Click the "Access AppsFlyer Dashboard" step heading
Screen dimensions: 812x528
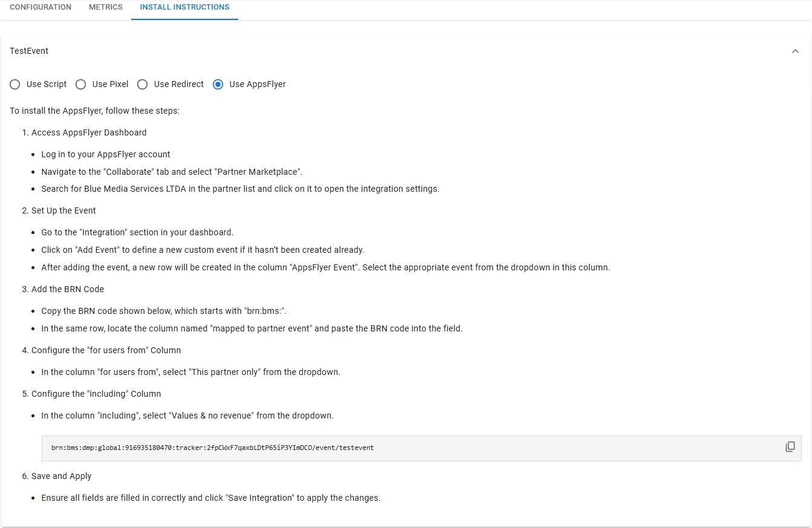pos(89,132)
